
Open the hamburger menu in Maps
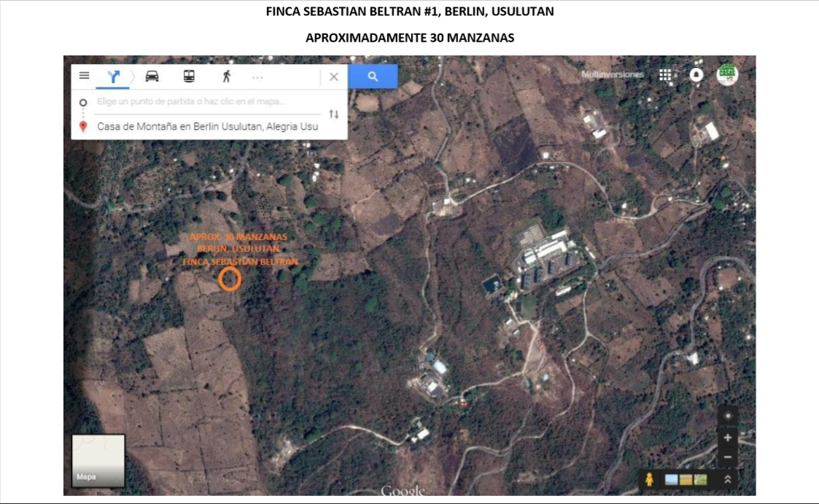85,76
